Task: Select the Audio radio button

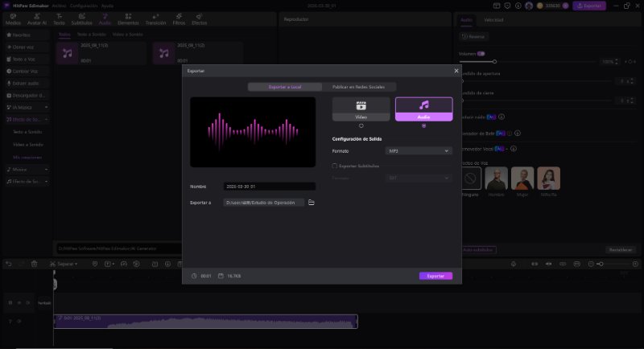Action: point(424,126)
